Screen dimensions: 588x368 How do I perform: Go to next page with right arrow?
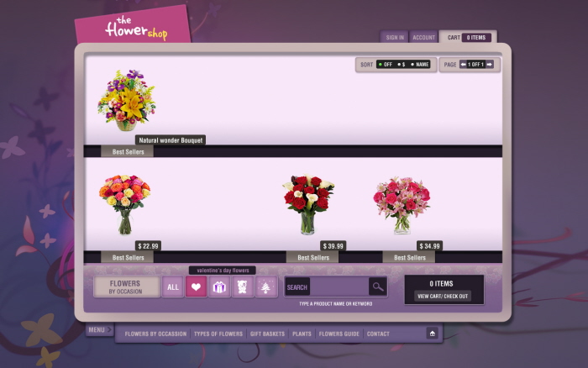pos(489,65)
